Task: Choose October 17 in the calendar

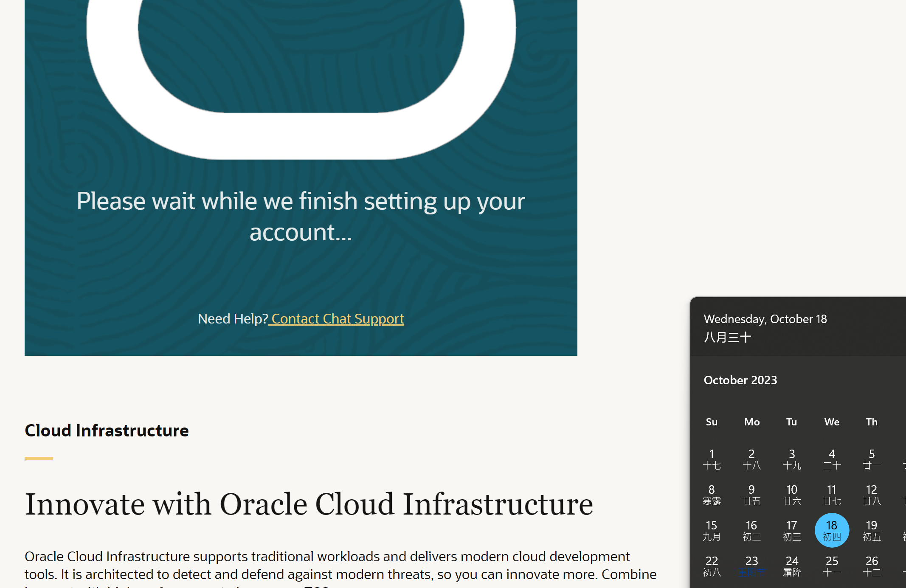Action: [x=791, y=530]
